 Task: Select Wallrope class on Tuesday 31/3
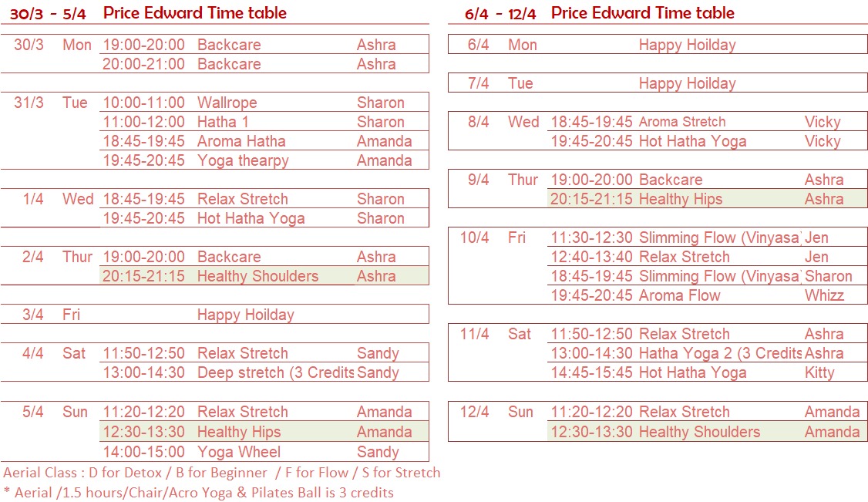[x=227, y=103]
